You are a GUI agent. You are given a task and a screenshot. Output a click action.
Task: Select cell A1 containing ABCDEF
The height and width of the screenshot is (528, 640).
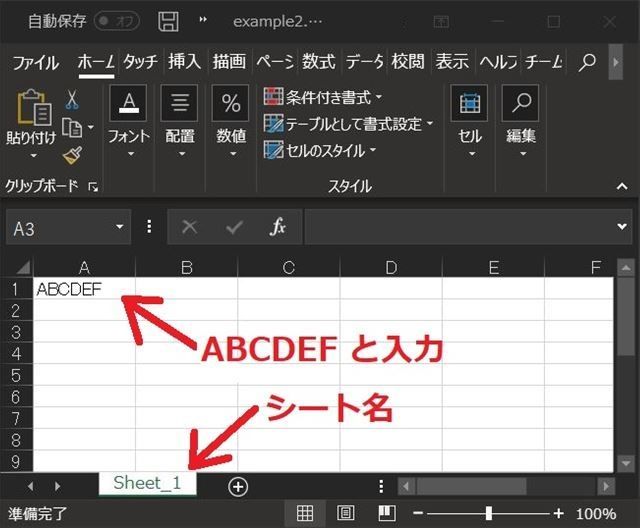pyautogui.click(x=84, y=289)
